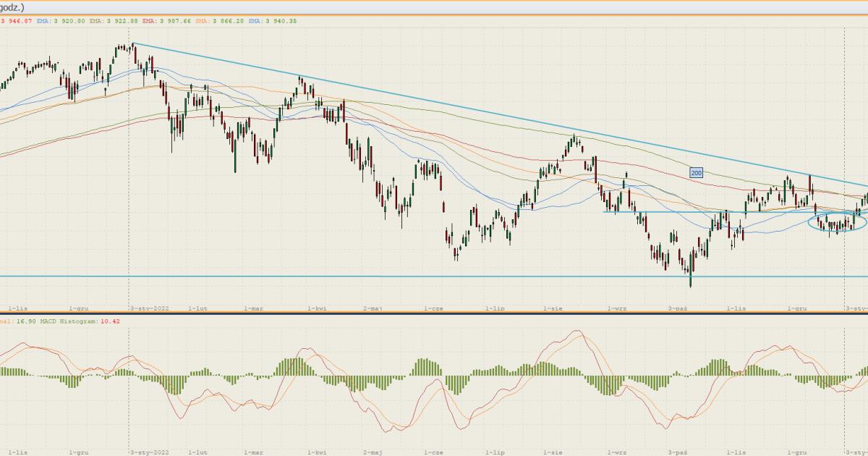Click 2-maj on the price chart date axis
This screenshot has height=456, width=868.
[x=373, y=308]
